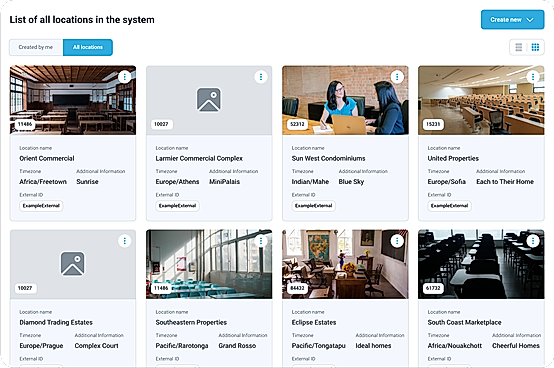554x368 pixels.
Task: Expand the Create new dropdown
Action: (512, 20)
